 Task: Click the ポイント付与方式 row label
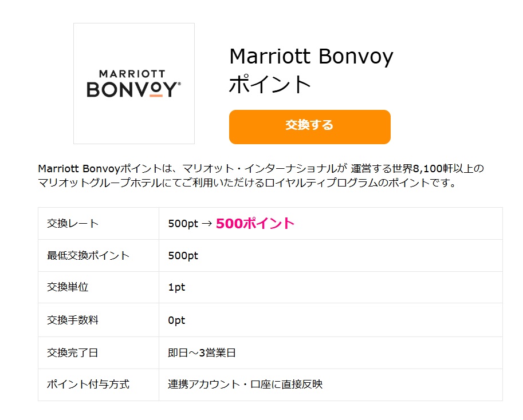click(88, 385)
